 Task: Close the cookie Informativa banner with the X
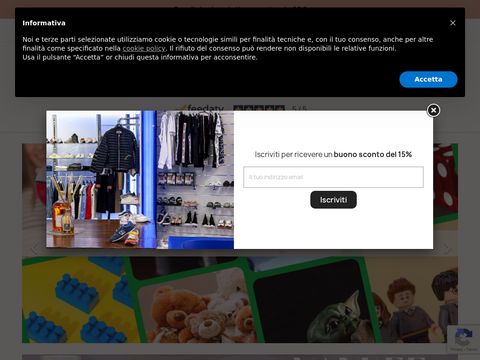point(452,23)
